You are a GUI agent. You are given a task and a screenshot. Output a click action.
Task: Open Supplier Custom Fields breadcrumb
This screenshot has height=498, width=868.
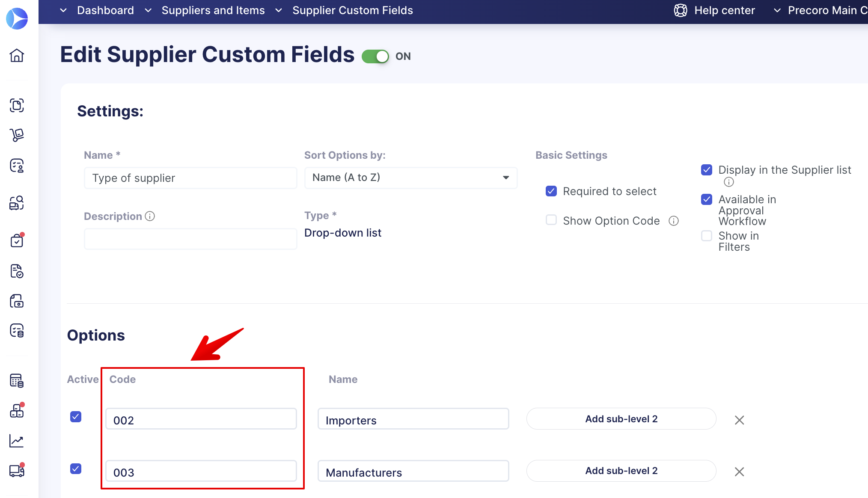[x=352, y=10]
